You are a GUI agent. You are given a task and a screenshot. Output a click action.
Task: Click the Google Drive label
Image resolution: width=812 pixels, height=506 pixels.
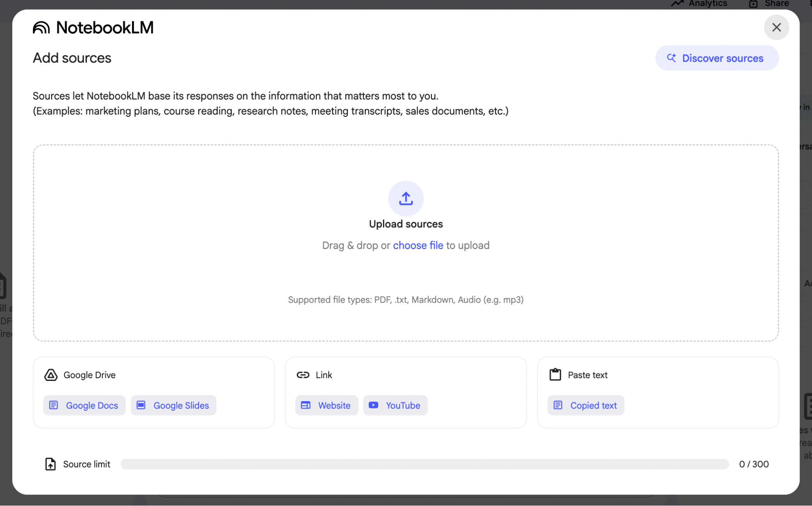(89, 375)
